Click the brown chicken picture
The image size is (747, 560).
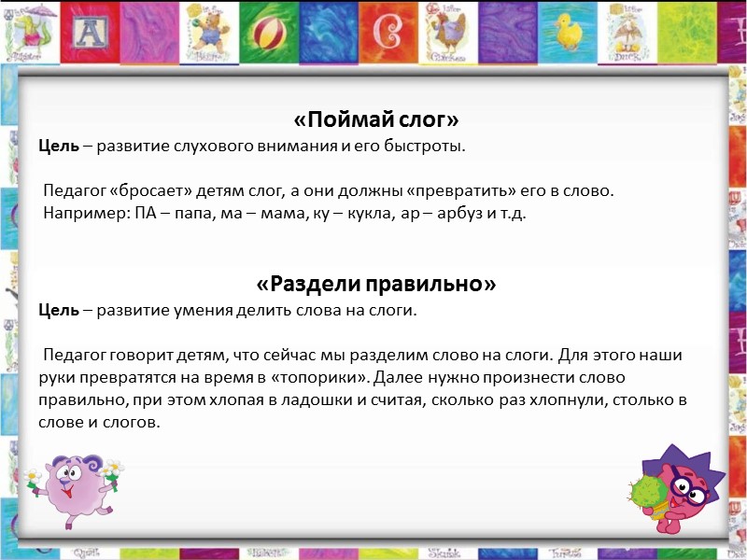(448, 33)
